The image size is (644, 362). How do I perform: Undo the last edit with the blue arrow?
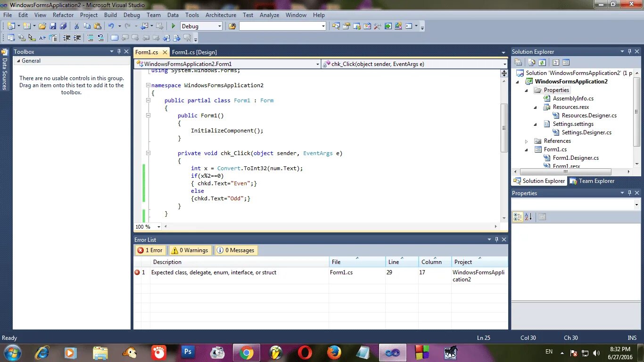[x=111, y=26]
